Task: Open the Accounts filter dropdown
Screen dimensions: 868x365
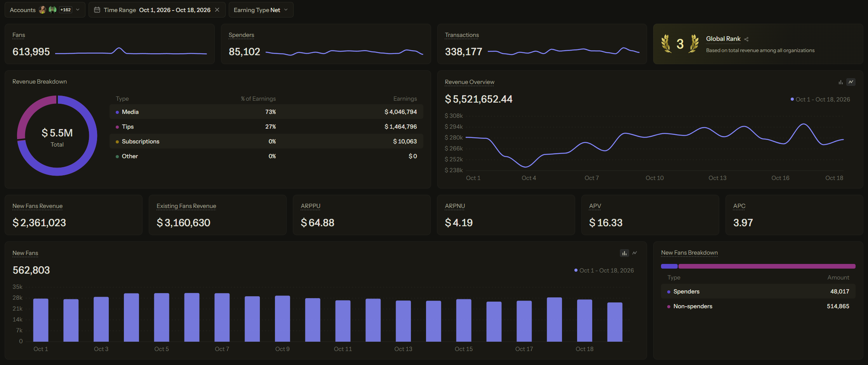Action: coord(45,10)
